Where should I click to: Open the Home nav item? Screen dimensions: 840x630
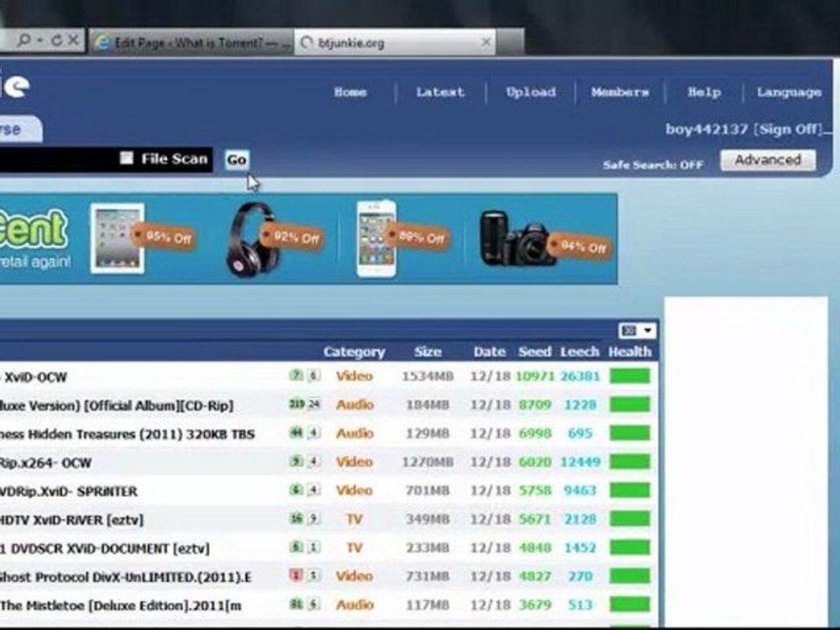tap(350, 92)
